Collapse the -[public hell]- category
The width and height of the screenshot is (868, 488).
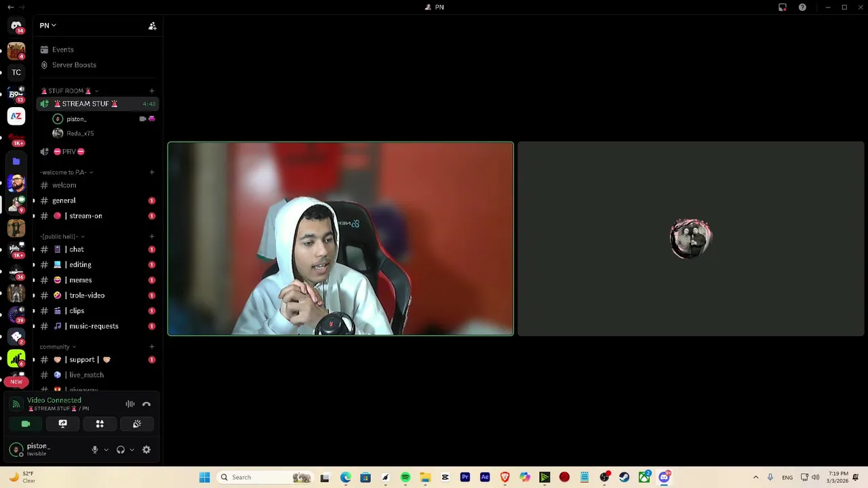[62, 237]
